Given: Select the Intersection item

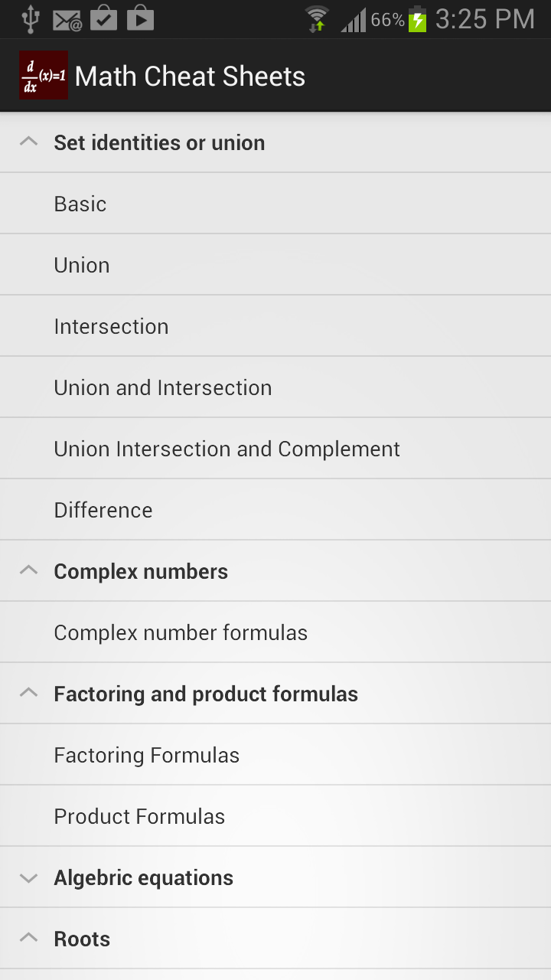Looking at the screenshot, I should tap(111, 326).
